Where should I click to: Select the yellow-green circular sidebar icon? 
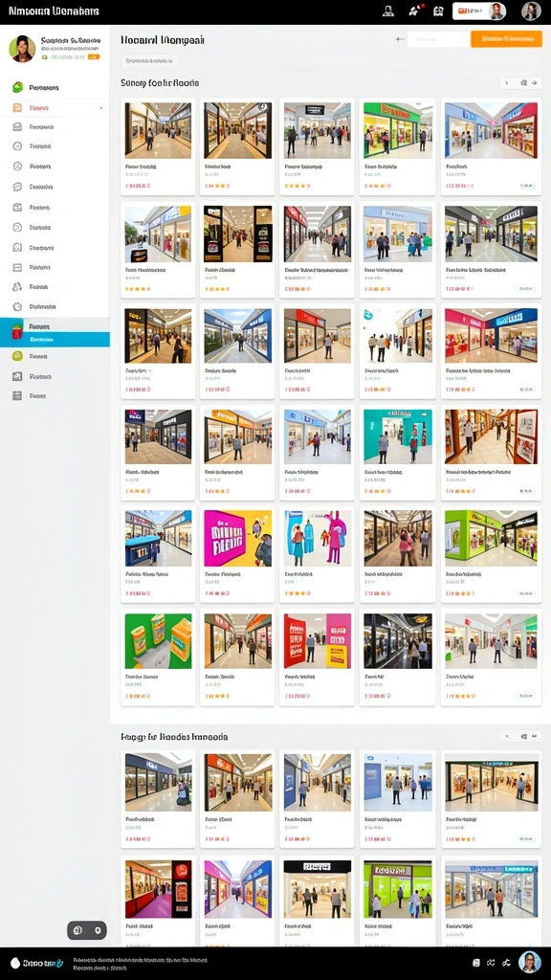(17, 356)
